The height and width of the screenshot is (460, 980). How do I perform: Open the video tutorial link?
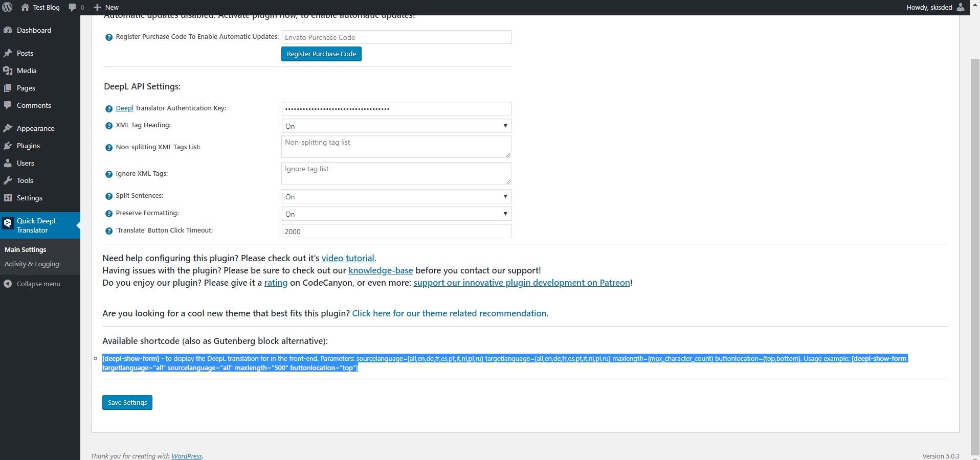348,258
